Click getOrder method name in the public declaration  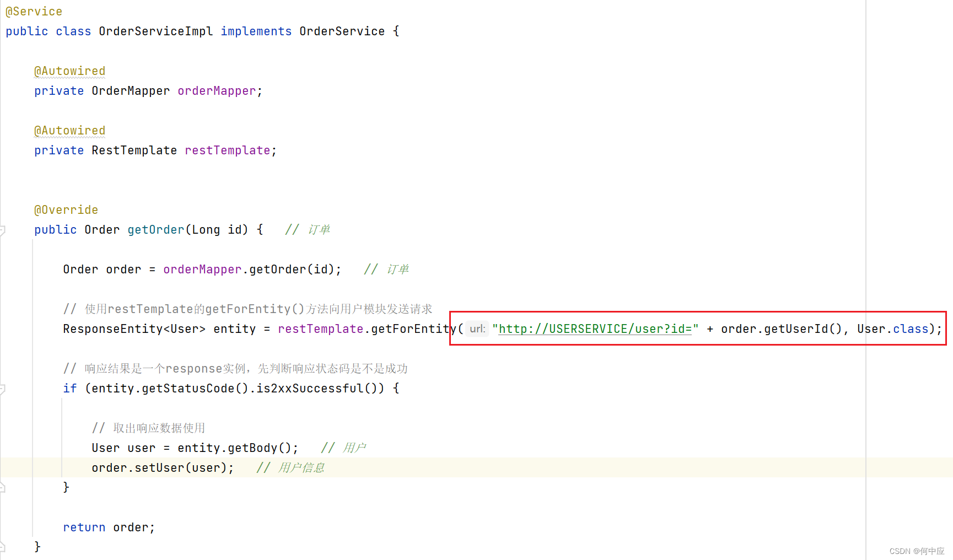point(156,230)
